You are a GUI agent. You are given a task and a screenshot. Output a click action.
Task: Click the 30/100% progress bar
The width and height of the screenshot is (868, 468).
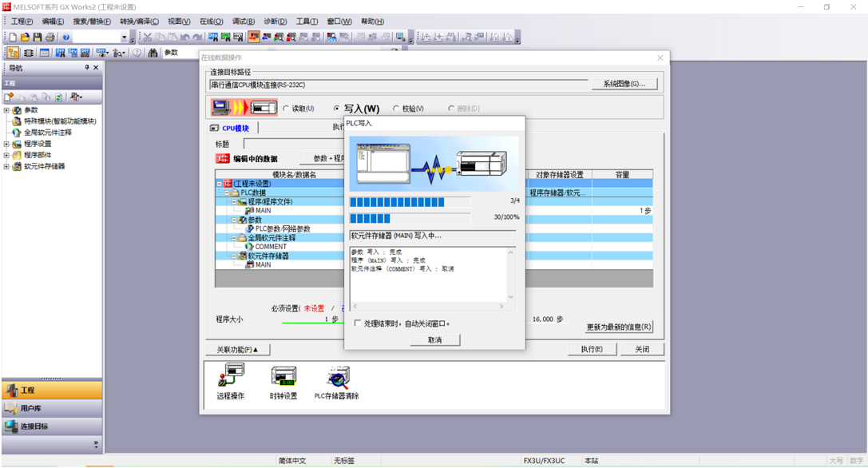pyautogui.click(x=410, y=218)
